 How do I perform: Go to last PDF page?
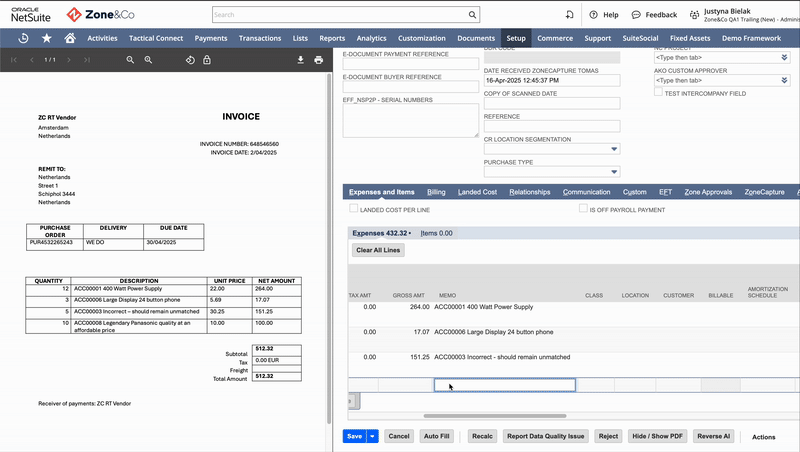click(87, 60)
